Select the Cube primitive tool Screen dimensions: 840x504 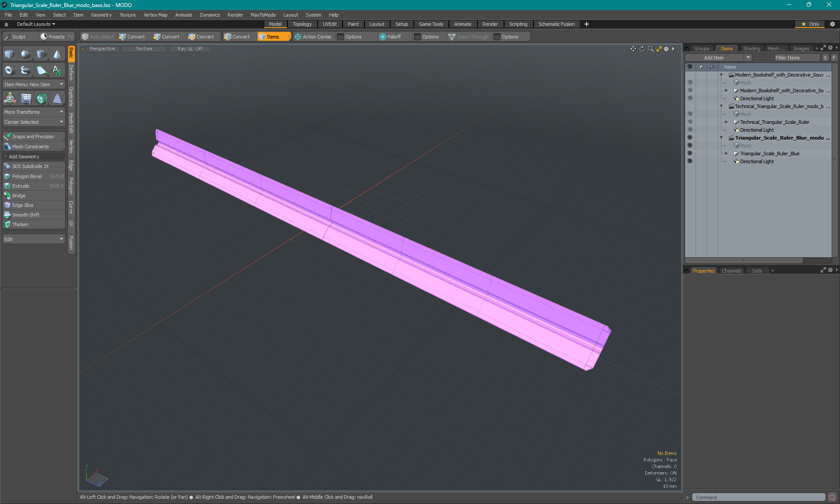click(x=10, y=54)
